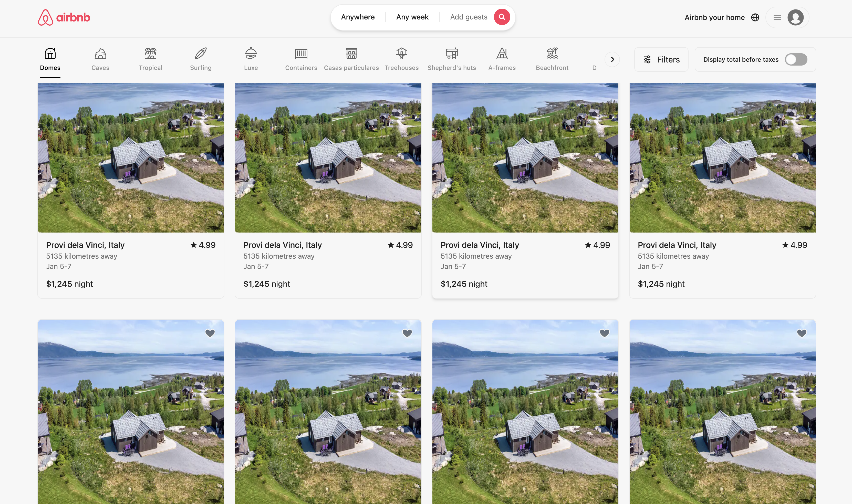
Task: Switch to the Beachfront category tab
Action: 552,59
